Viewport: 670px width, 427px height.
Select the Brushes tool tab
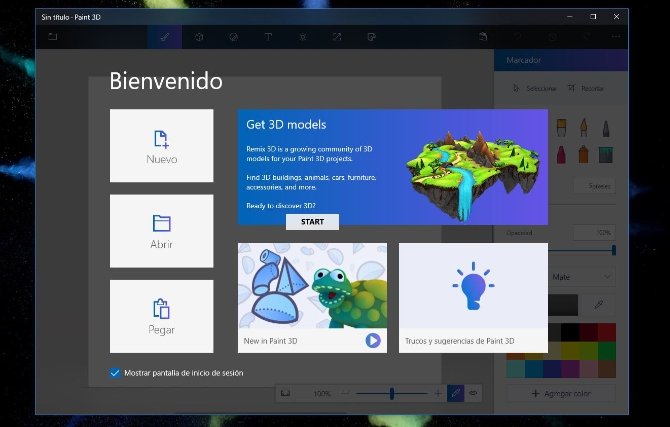(165, 37)
